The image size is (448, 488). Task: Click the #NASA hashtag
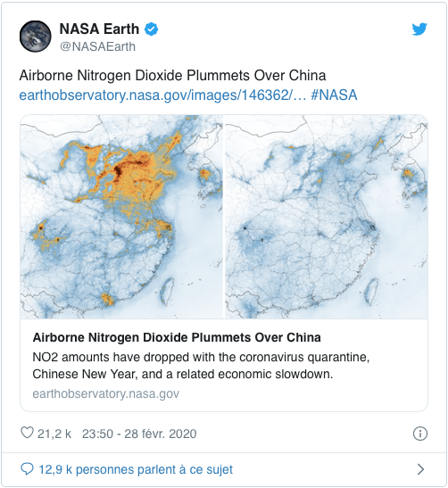(334, 95)
